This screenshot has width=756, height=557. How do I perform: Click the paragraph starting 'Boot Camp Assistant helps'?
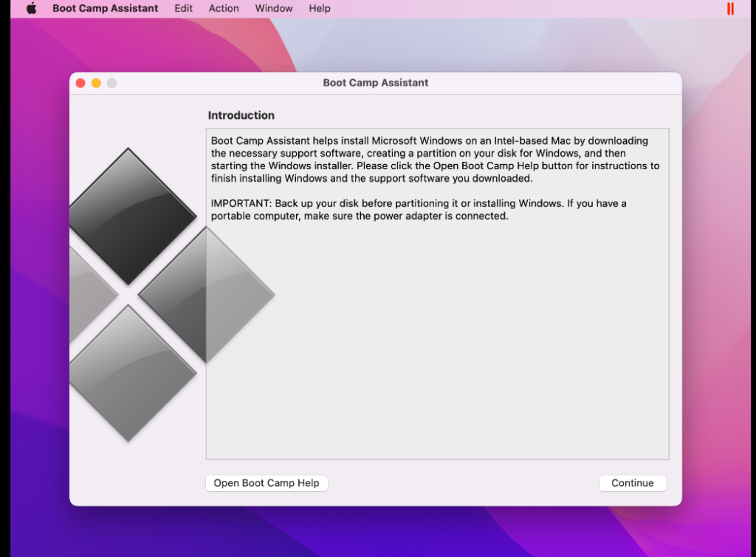[x=435, y=160]
